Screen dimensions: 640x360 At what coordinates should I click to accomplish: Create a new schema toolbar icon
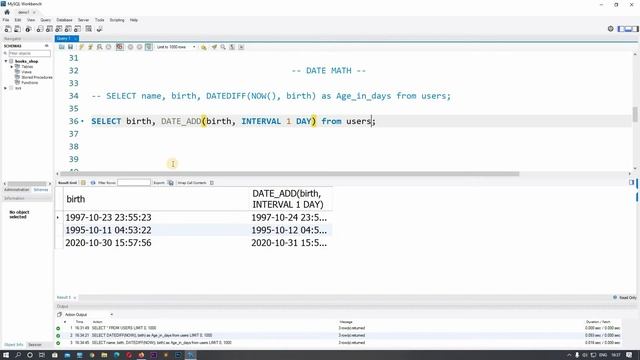[40, 29]
